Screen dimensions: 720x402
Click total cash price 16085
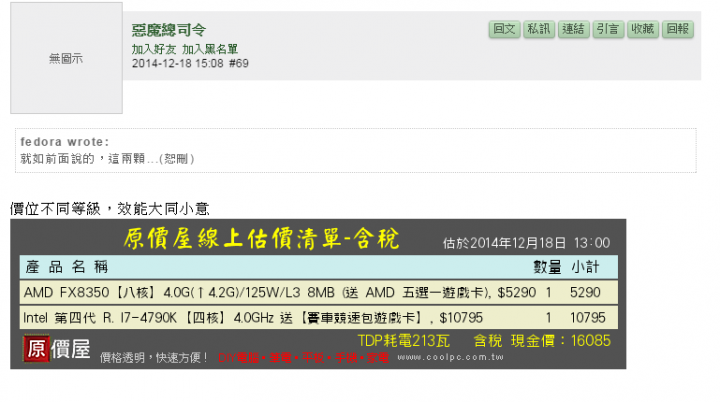pos(591,341)
